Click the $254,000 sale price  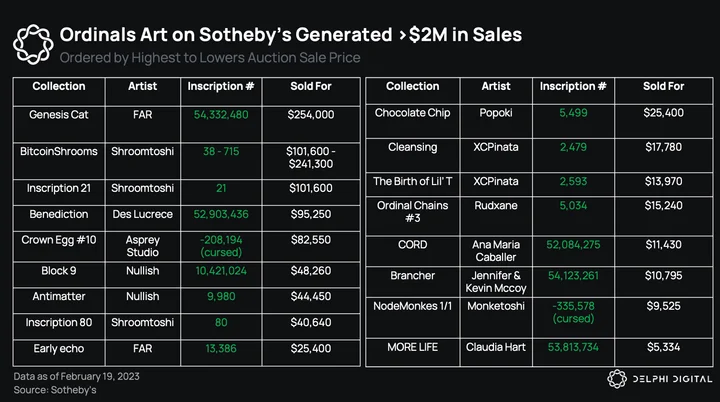311,115
